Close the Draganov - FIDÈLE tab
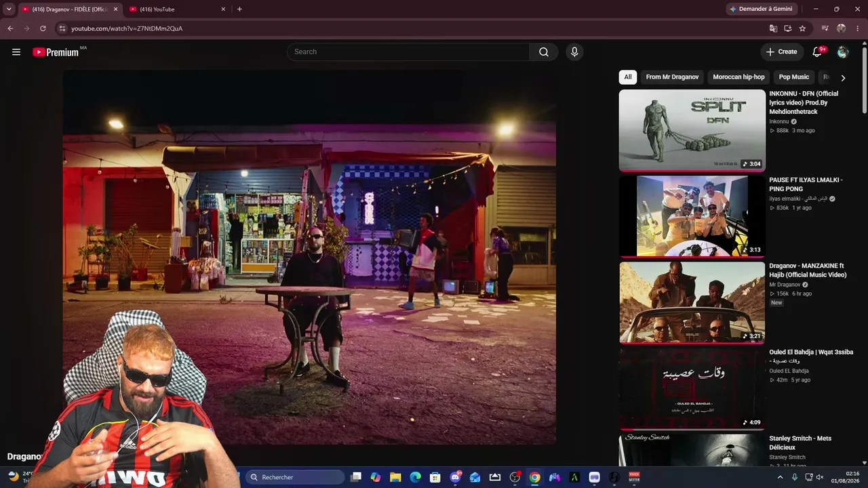The image size is (868, 488). tap(115, 9)
